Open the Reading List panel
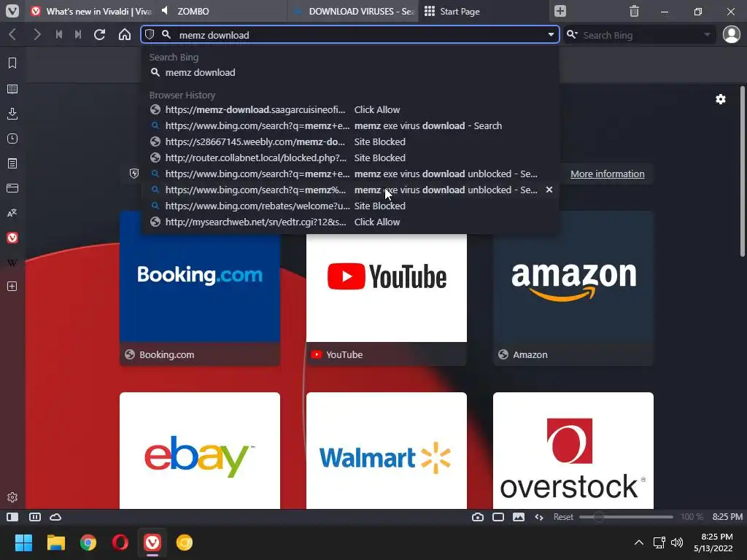The width and height of the screenshot is (747, 560). click(x=12, y=89)
